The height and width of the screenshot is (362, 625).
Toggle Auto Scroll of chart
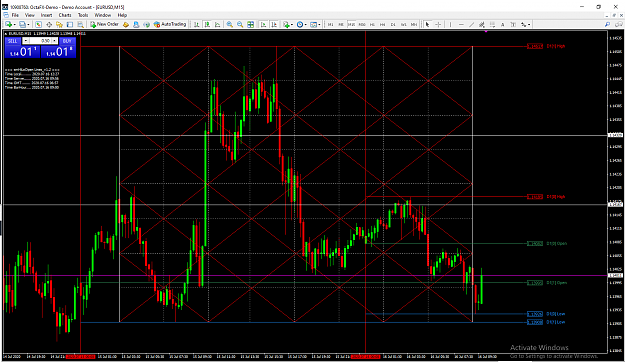[263, 25]
